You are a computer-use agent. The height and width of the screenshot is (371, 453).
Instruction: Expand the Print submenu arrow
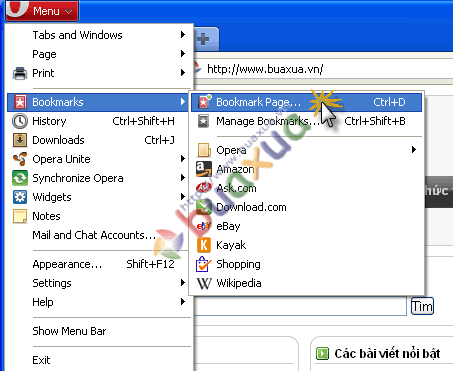(182, 73)
